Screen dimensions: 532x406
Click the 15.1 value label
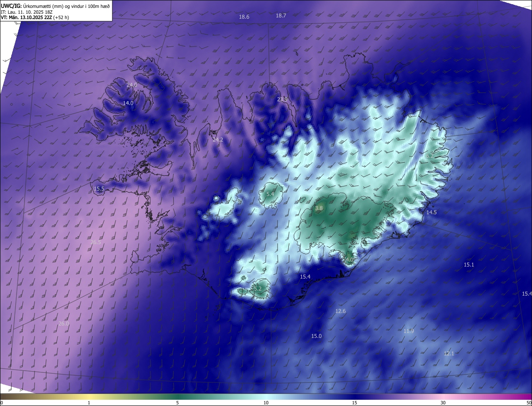pos(469,264)
